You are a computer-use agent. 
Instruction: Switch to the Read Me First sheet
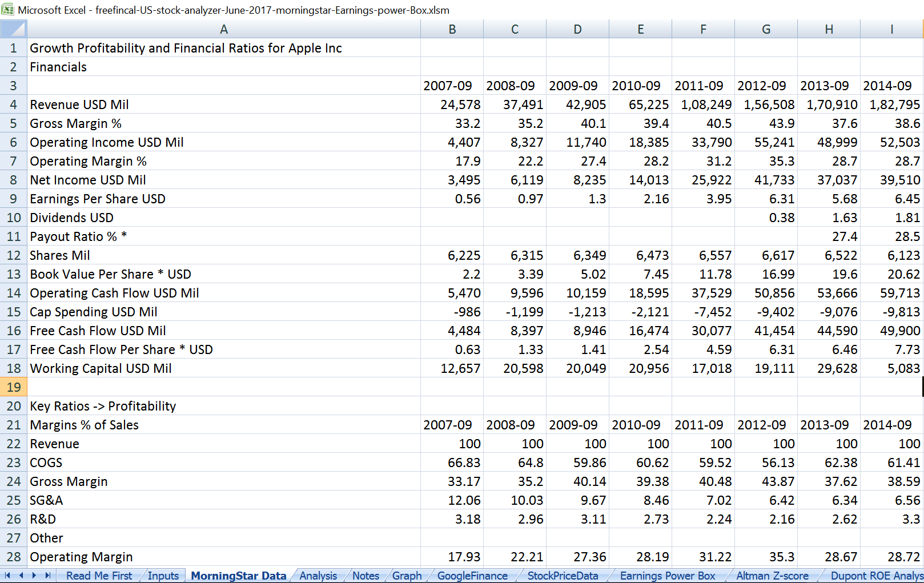98,576
